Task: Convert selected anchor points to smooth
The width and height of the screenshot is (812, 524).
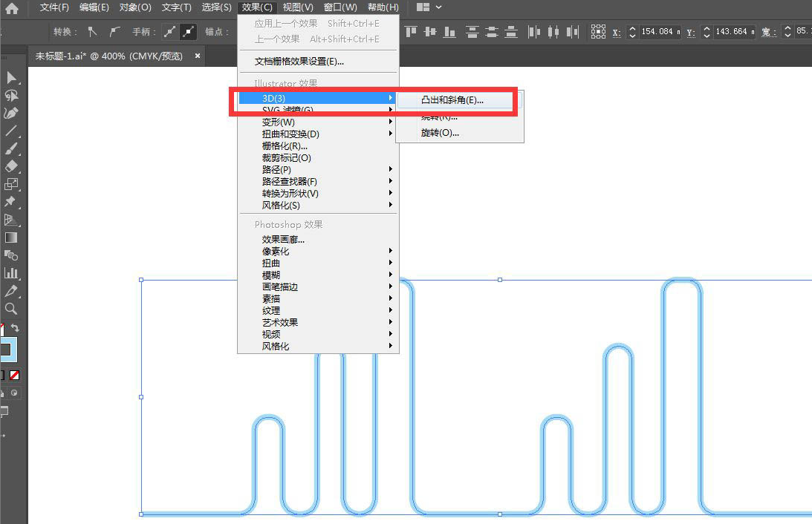Action: tap(115, 32)
